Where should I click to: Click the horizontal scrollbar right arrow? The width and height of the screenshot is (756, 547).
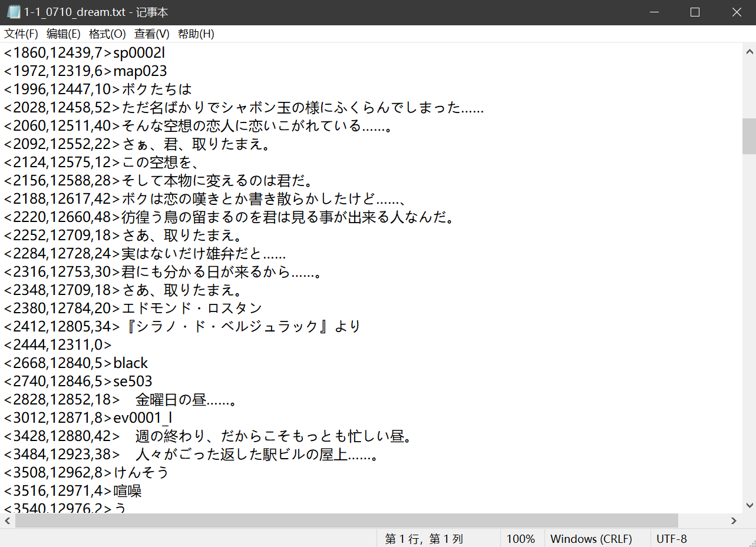pos(734,521)
